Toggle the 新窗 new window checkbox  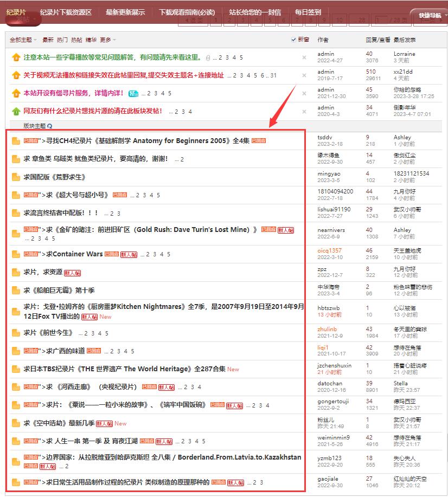click(x=294, y=40)
